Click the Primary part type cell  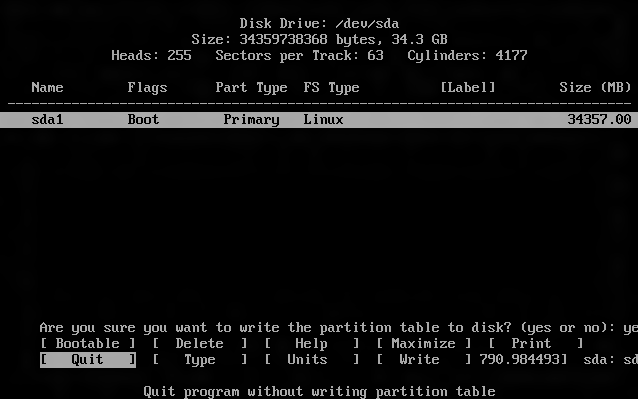point(251,120)
